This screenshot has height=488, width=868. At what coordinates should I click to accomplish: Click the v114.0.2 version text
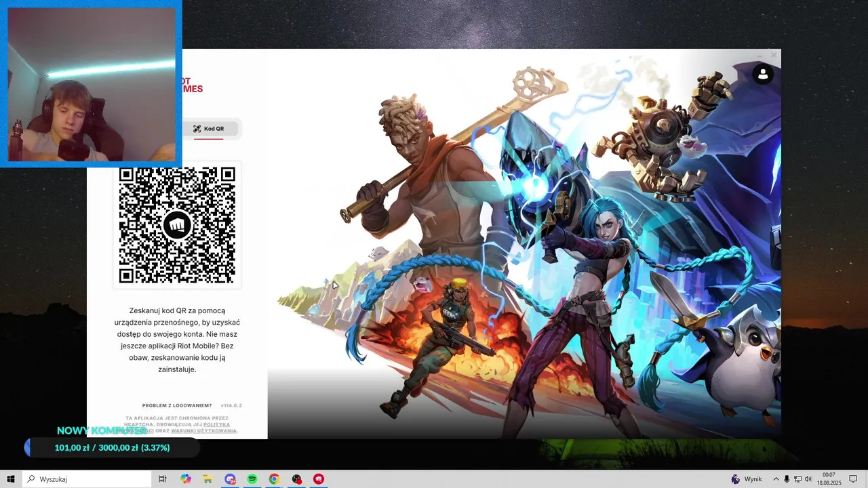pos(231,405)
